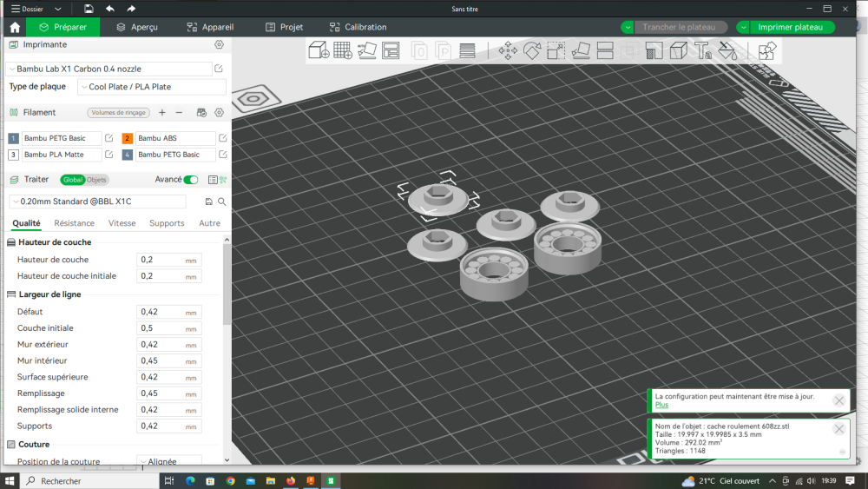Screen dimensions: 868x489
Task: Edit filament 1 Bambu PETG Basic preset
Action: click(109, 138)
